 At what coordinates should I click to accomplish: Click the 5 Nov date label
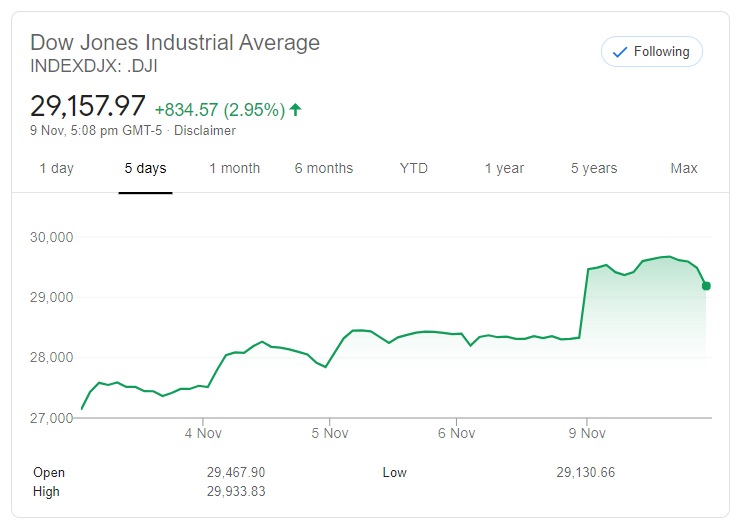pyautogui.click(x=330, y=433)
